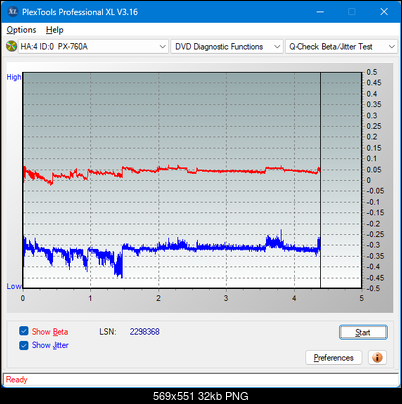
Task: Click the PlexTools XL title bar icon
Action: [x=12, y=12]
